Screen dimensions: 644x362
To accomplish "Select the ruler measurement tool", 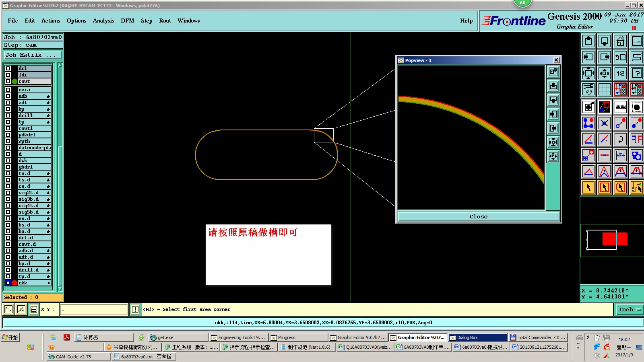I will [x=620, y=107].
